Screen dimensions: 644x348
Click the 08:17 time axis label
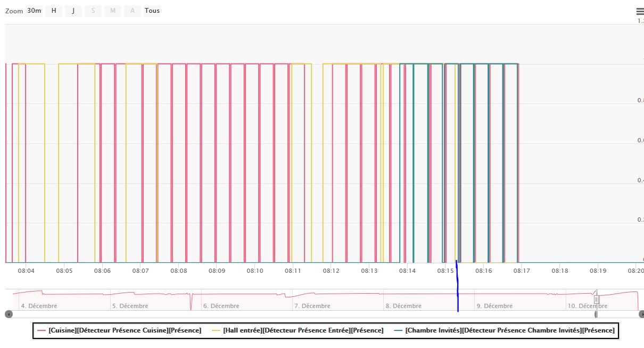click(522, 271)
